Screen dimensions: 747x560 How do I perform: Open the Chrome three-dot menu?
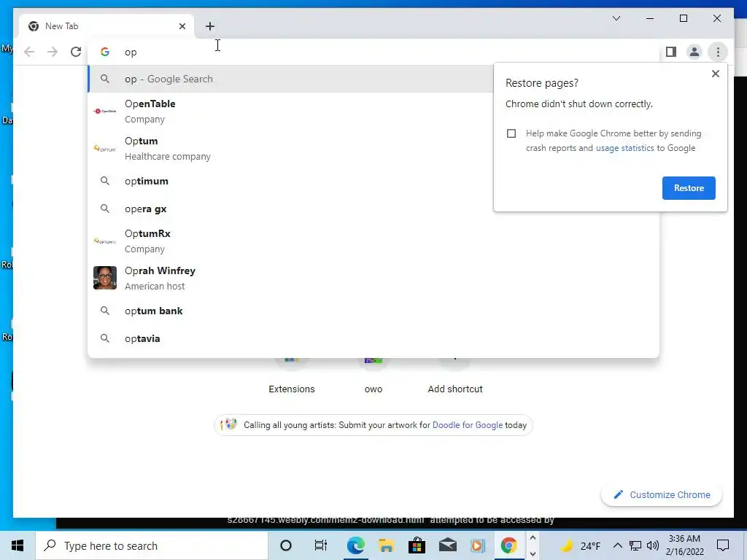point(718,52)
